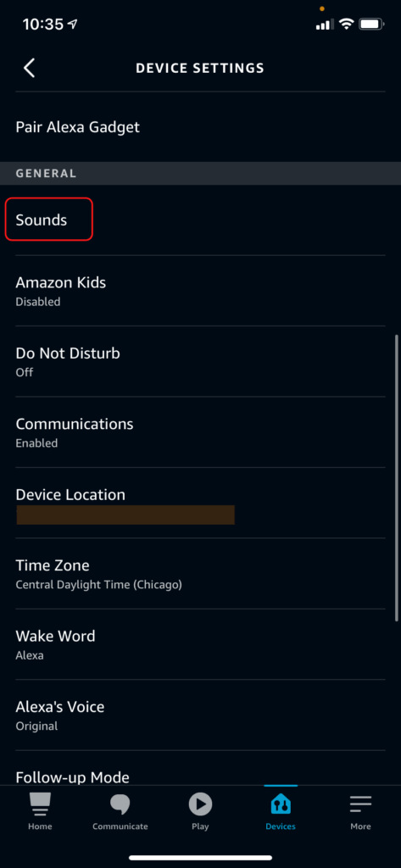Tap the Play icon in bottom bar
This screenshot has height=868, width=401.
point(200,804)
